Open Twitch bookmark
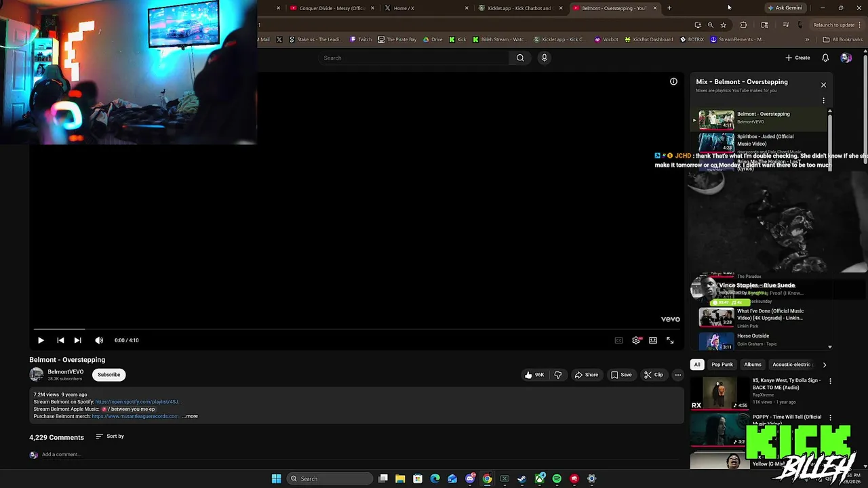Viewport: 868px width, 488px height. [361, 39]
